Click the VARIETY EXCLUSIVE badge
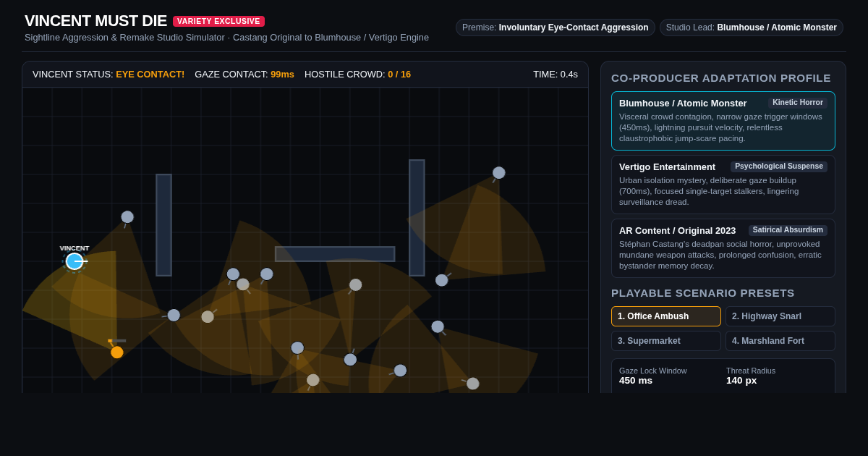This screenshot has width=868, height=456. pyautogui.click(x=218, y=22)
